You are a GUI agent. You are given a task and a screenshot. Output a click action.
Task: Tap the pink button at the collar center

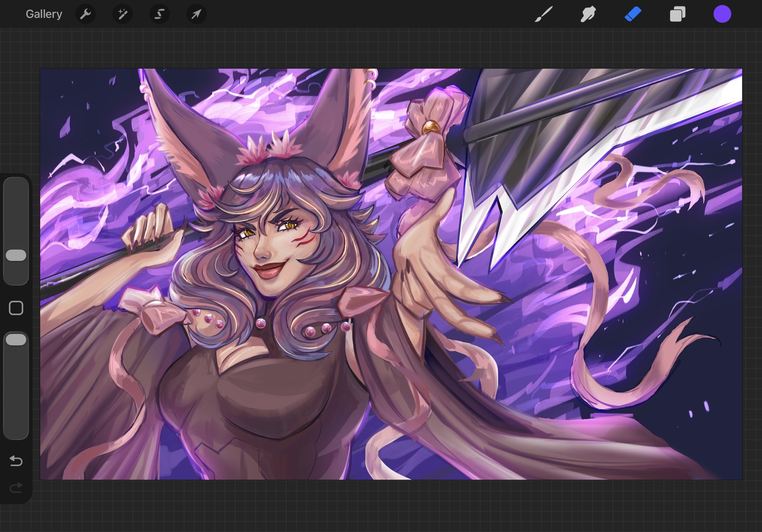[261, 324]
